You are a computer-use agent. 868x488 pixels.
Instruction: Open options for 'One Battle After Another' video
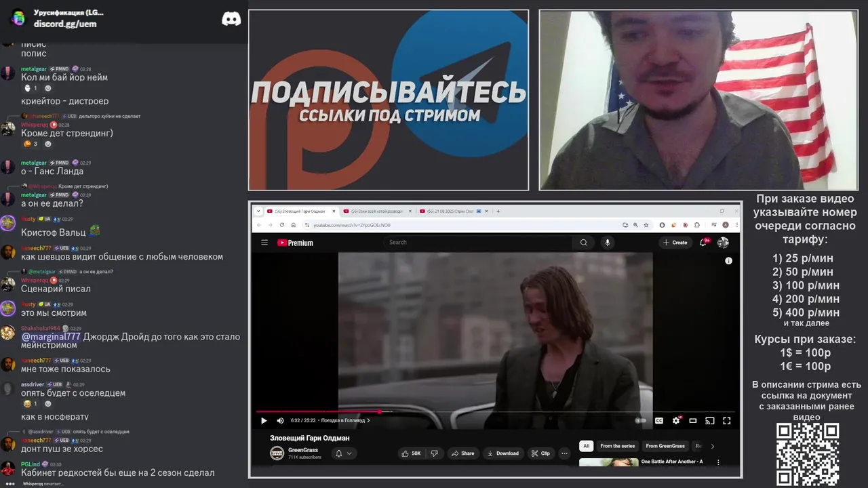pos(718,462)
